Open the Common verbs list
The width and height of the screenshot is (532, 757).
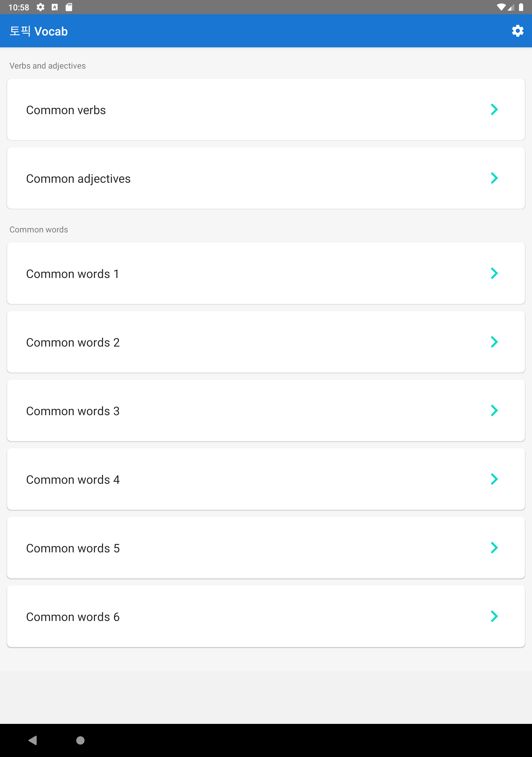(66, 110)
